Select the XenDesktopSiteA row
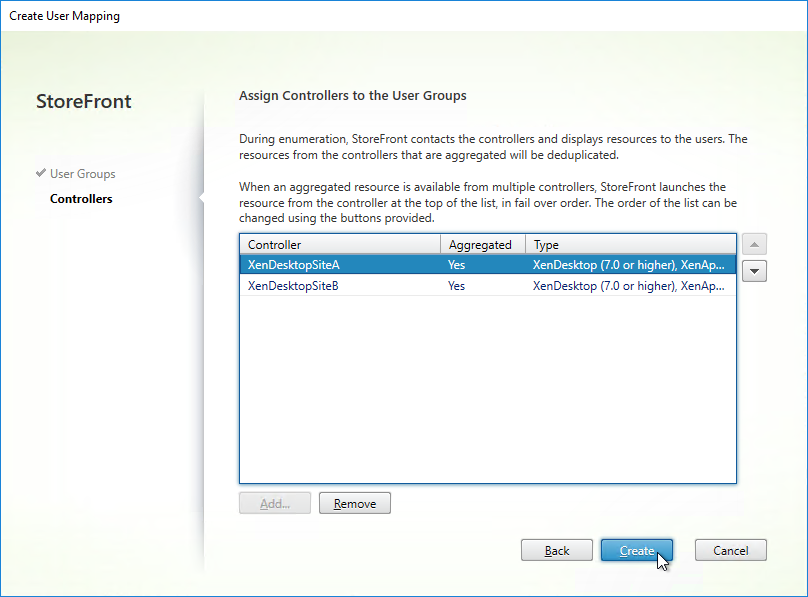Viewport: 808px width, 597px height. pos(488,265)
